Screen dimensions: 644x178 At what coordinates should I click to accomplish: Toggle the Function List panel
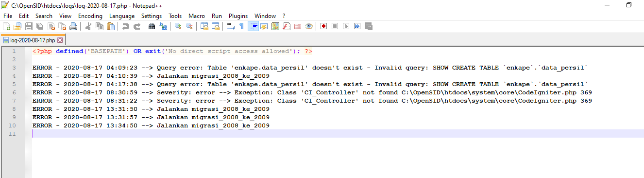click(x=287, y=26)
